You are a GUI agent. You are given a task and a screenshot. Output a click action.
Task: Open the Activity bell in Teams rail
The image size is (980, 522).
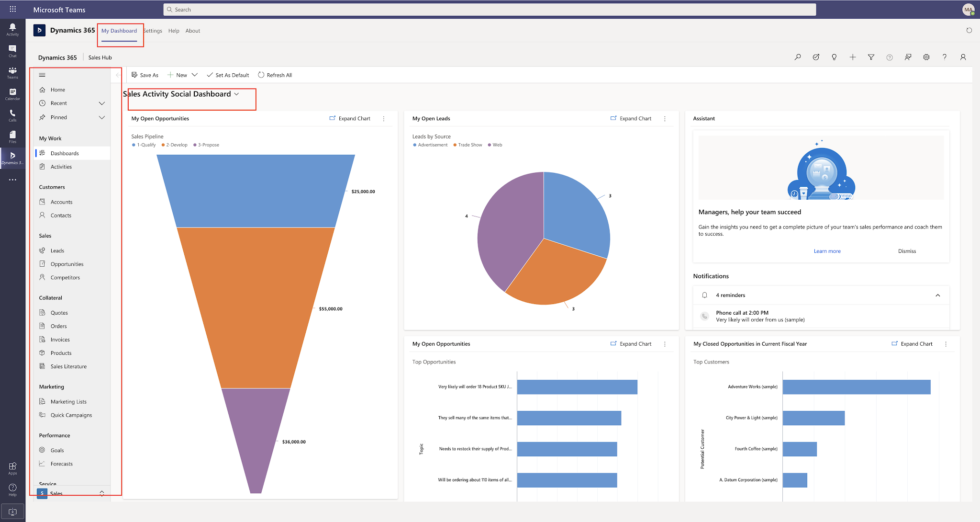(x=12, y=28)
